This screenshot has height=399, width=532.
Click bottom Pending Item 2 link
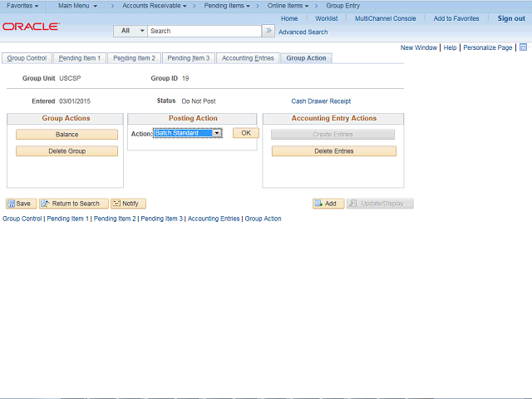point(115,219)
